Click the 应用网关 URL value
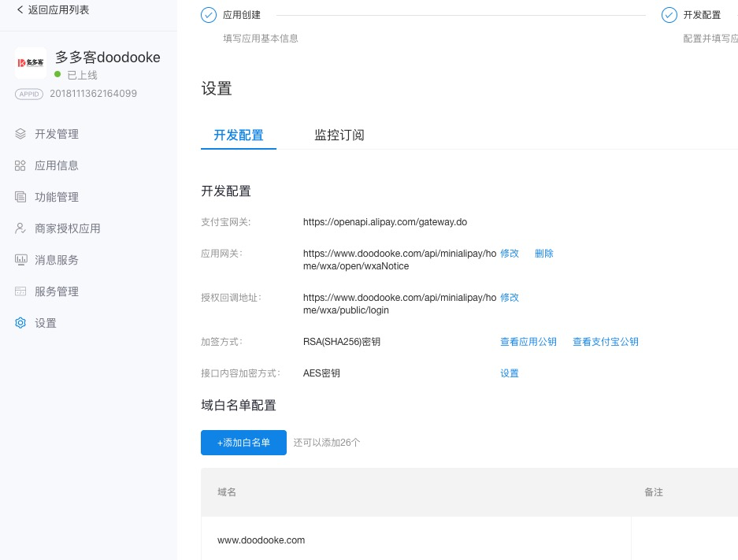This screenshot has height=560, width=738. 399,260
